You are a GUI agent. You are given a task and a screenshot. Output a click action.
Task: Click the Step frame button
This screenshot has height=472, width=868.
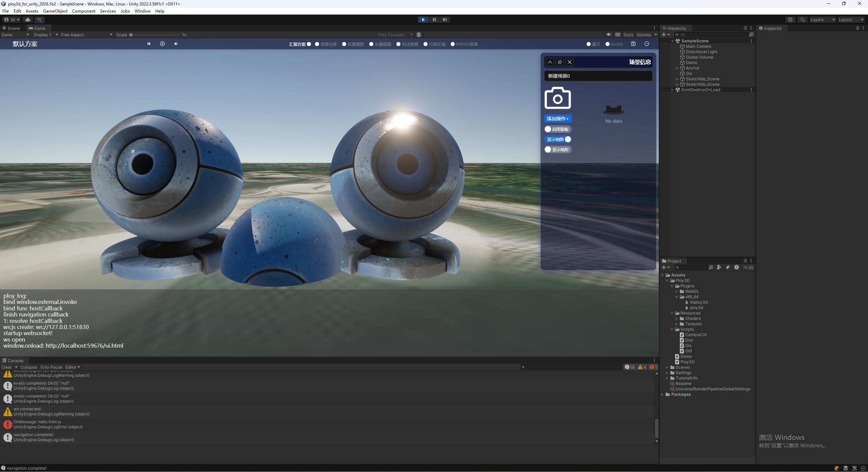[x=445, y=20]
